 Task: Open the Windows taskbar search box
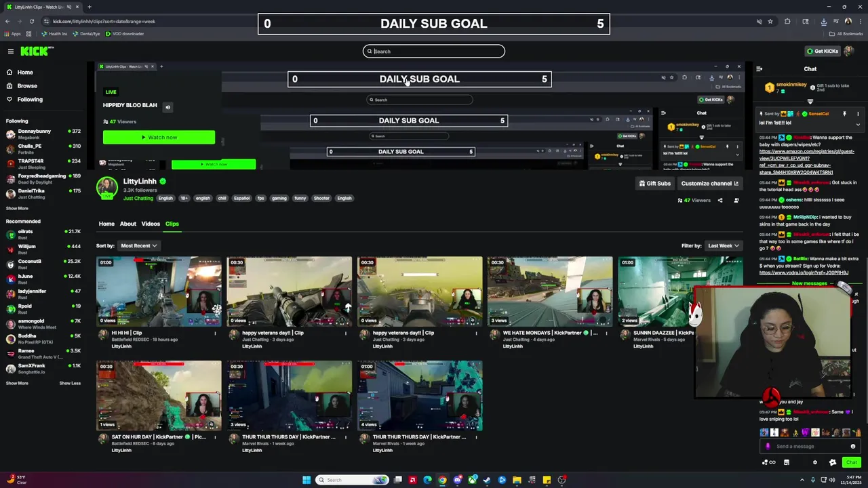point(353,480)
